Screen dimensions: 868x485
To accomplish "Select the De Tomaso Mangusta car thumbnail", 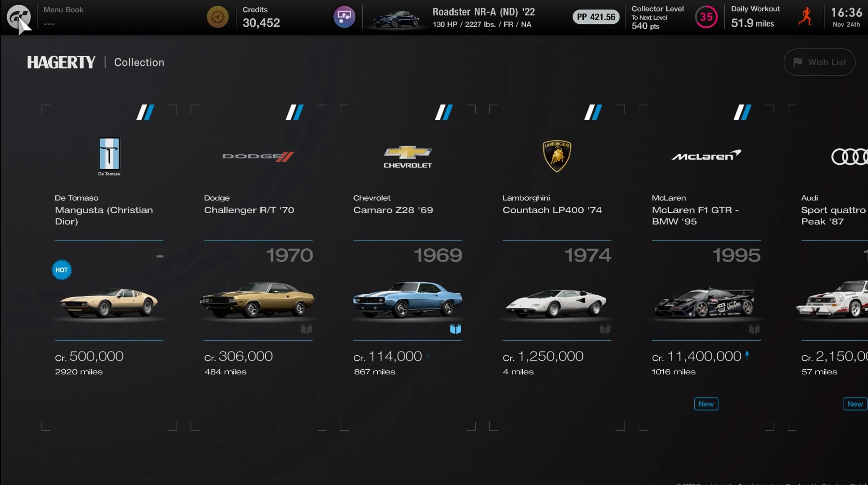I will 109,303.
